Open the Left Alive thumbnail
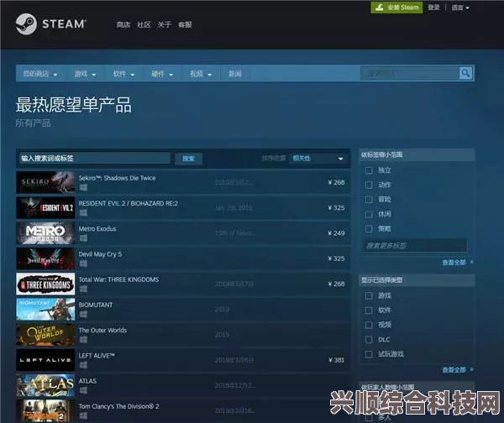Image resolution: width=504 pixels, height=423 pixels. click(45, 360)
